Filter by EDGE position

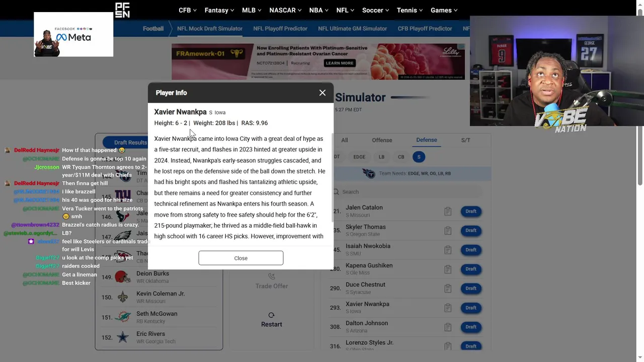[x=359, y=157]
